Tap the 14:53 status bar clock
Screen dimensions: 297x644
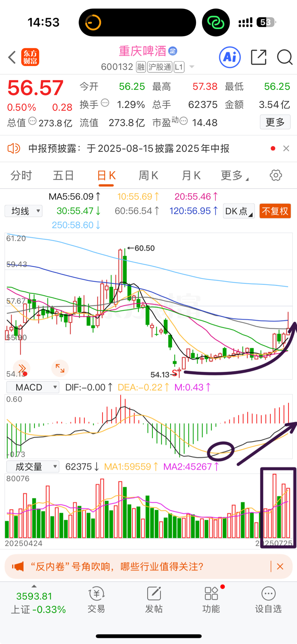pos(43,22)
